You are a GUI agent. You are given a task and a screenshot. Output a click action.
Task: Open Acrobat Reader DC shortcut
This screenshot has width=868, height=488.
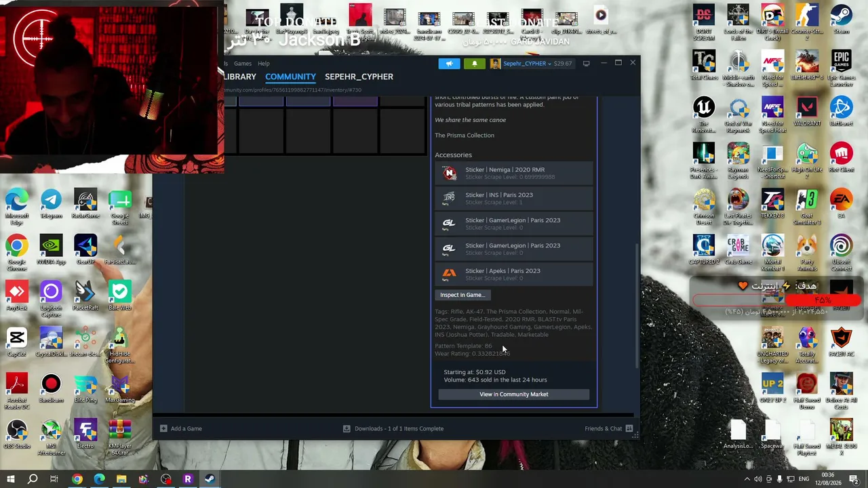point(17,392)
